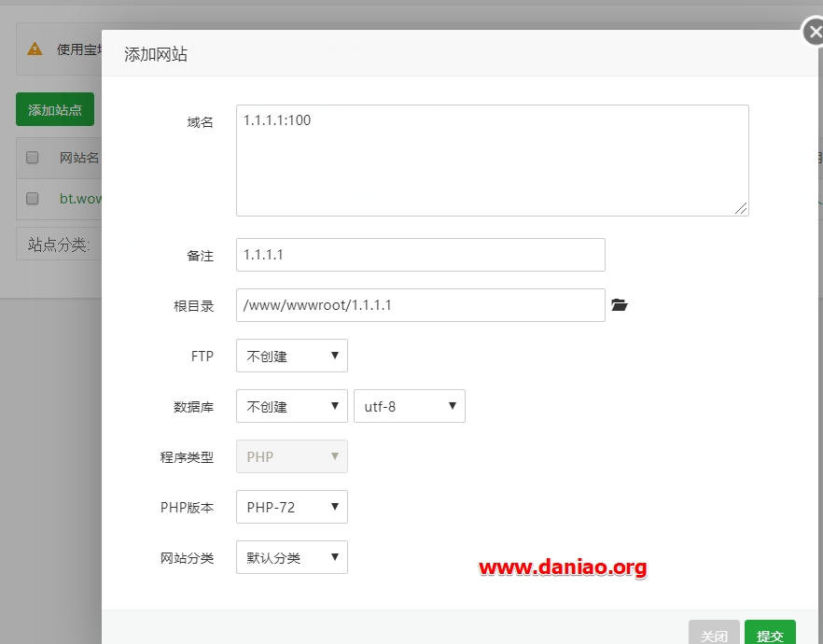Select PHP version dropdown PHP-72

292,507
